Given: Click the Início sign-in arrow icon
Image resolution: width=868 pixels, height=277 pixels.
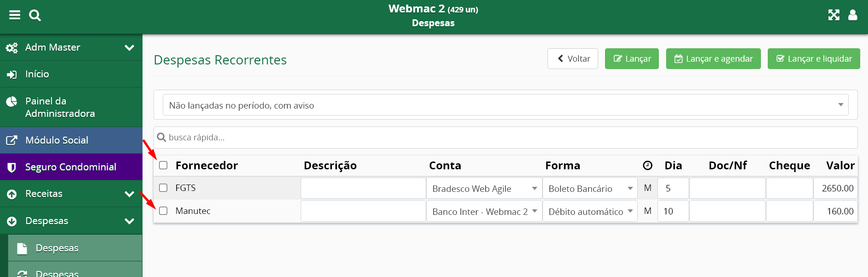Looking at the screenshot, I should pyautogui.click(x=12, y=74).
